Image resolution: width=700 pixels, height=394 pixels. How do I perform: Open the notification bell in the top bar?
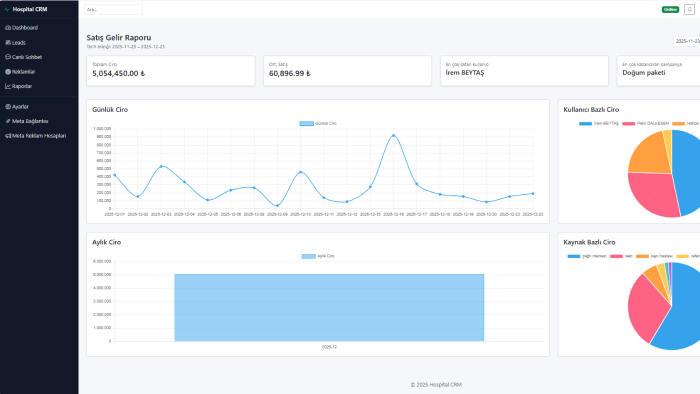coord(689,9)
